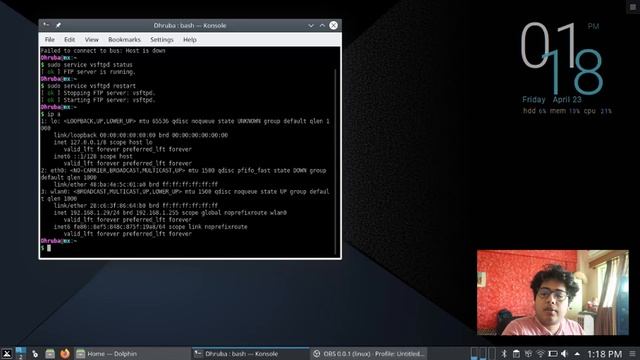Screen dimensions: 640x360
Task: Click the battery tray icon
Action: tap(553, 354)
